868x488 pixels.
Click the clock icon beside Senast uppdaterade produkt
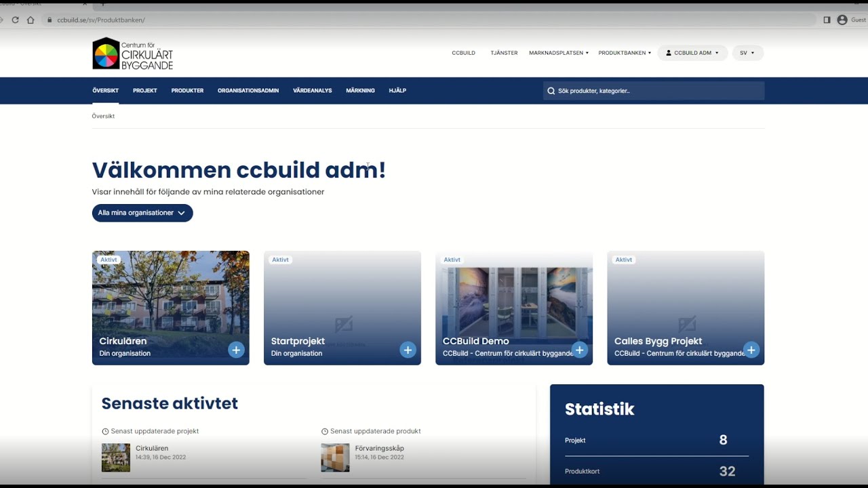[324, 432]
